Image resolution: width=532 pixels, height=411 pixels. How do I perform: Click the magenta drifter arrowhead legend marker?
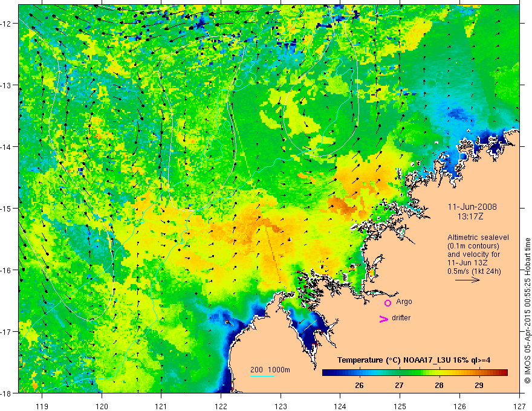pyautogui.click(x=384, y=319)
